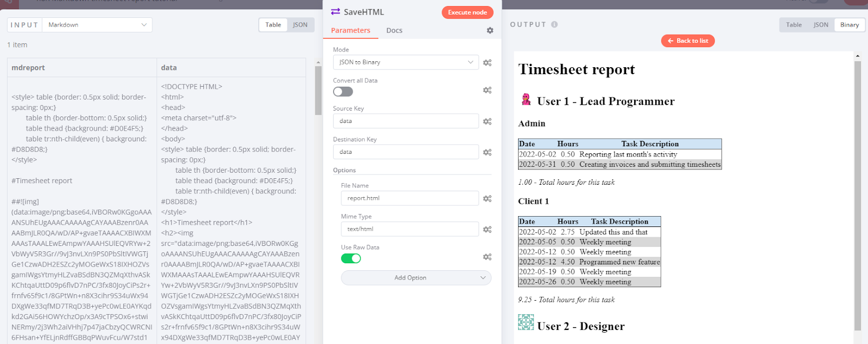Open the node settings gear icon
The width and height of the screenshot is (868, 344).
click(490, 30)
